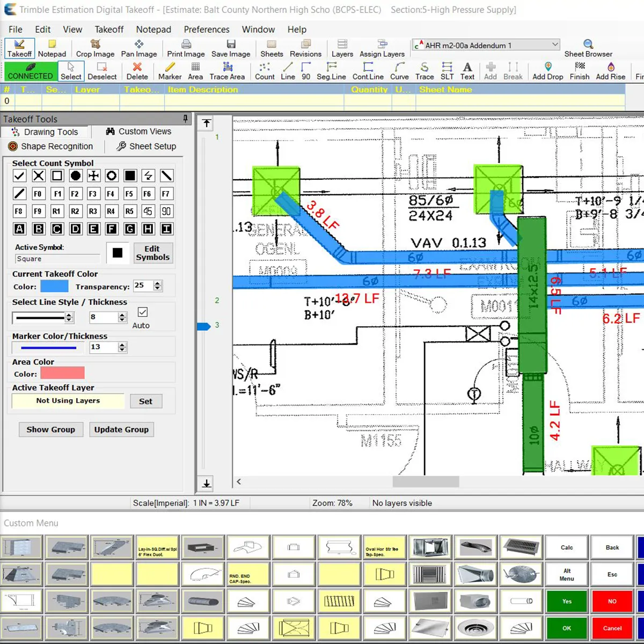The image size is (644, 644).
Task: Open the AHR m2-00a Addendum 1 dropdown
Action: [555, 45]
